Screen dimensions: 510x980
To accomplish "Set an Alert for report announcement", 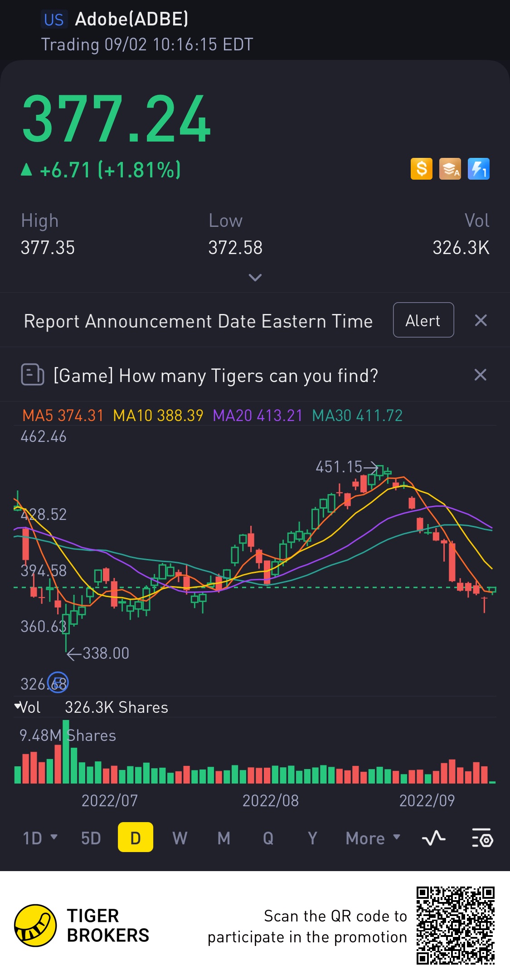I will coord(423,320).
